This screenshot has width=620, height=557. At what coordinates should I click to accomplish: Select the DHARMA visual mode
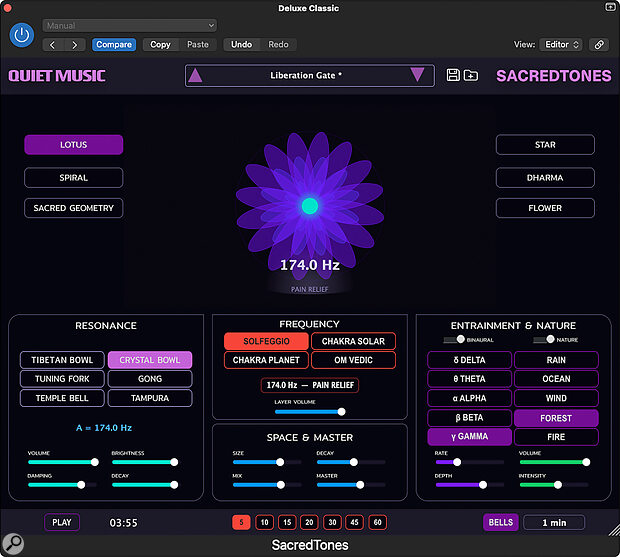pos(545,177)
